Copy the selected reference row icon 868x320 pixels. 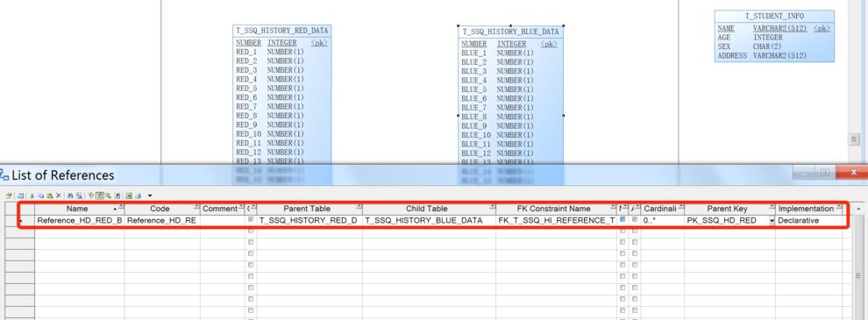pos(41,196)
